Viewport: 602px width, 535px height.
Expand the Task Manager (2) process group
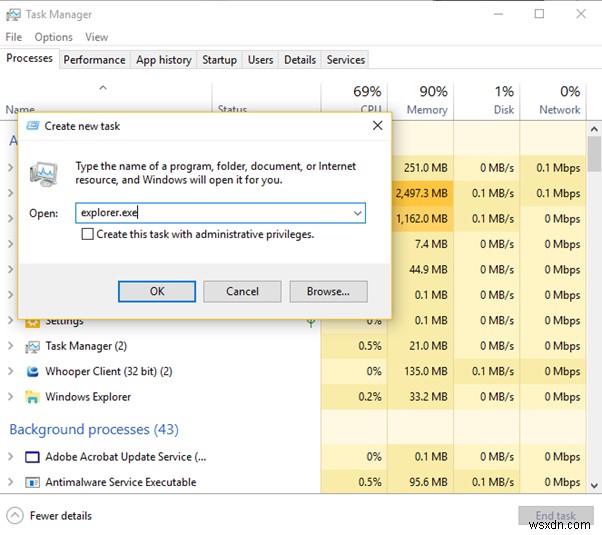click(11, 346)
